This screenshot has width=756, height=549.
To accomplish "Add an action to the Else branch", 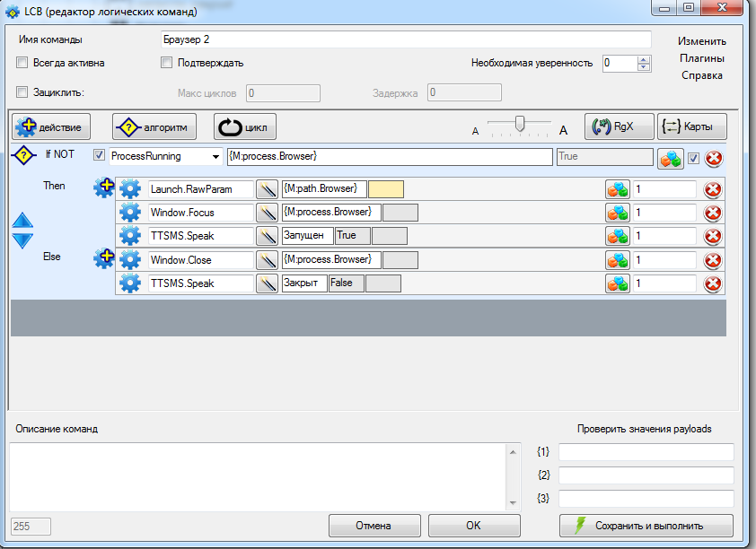I will click(x=103, y=258).
